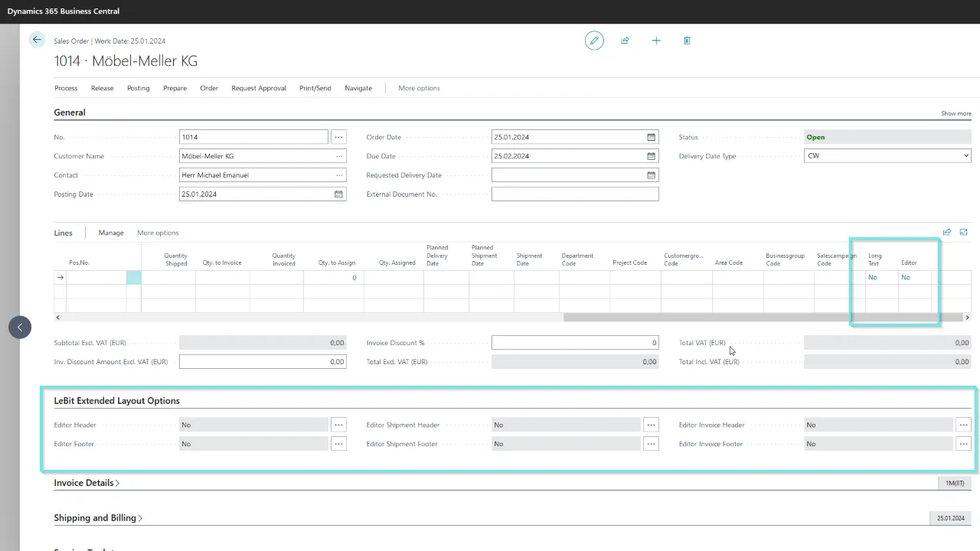Select the first line row arrow

click(x=60, y=278)
